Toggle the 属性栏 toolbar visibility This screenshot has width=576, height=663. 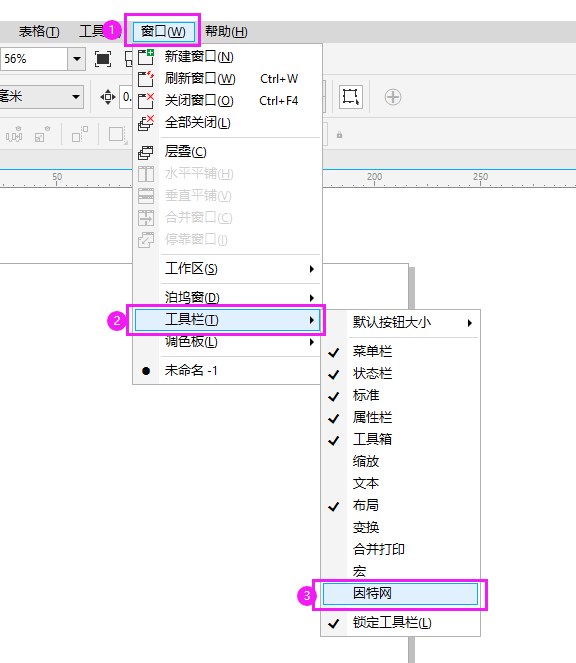400,417
